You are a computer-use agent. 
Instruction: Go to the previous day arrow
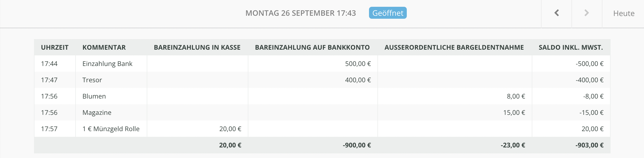click(x=557, y=13)
